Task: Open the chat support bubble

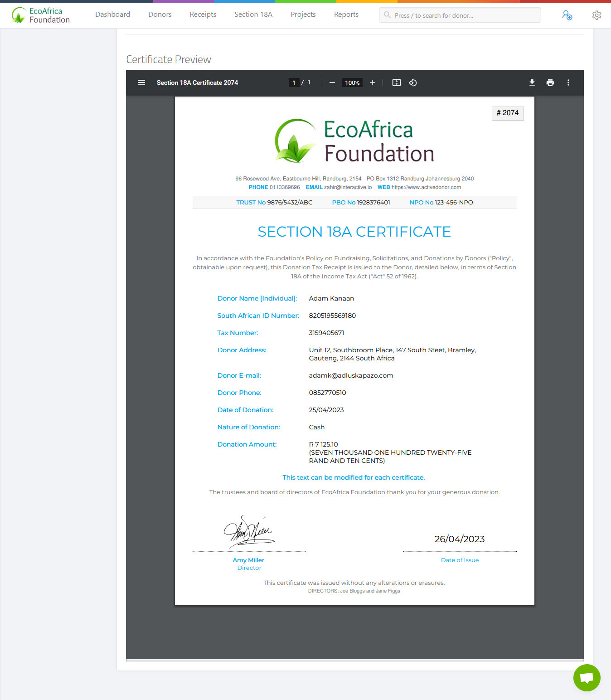Action: pyautogui.click(x=587, y=678)
